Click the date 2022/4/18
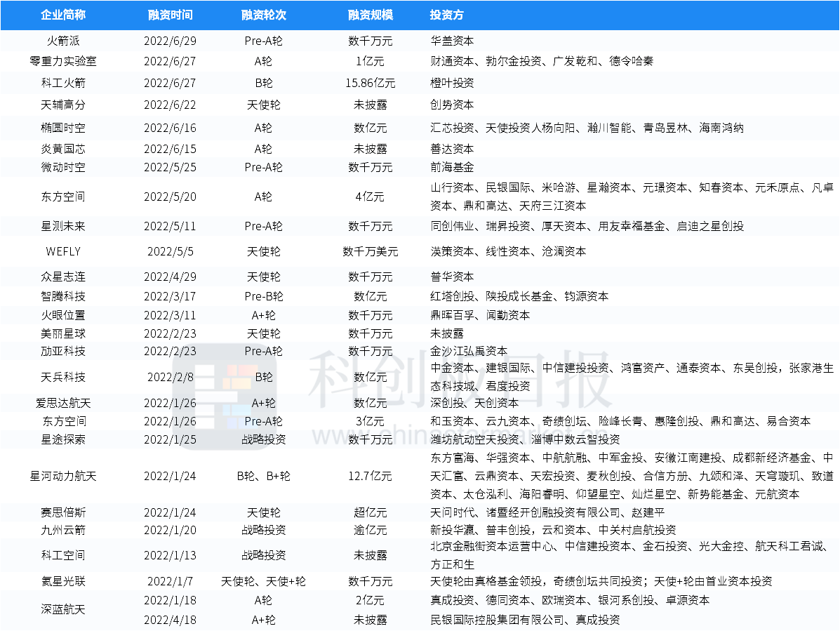 click(x=170, y=620)
